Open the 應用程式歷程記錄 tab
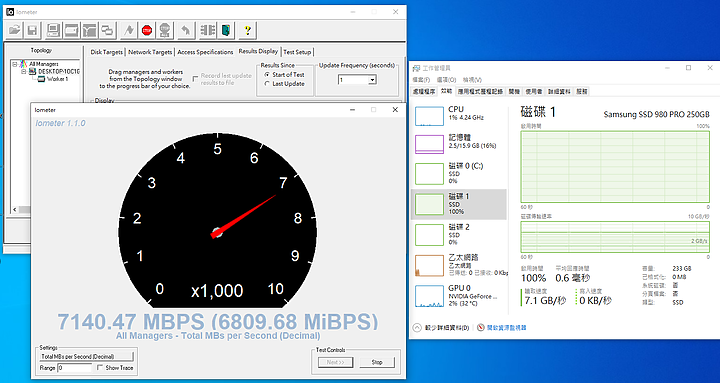This screenshot has width=720, height=383. (x=480, y=91)
